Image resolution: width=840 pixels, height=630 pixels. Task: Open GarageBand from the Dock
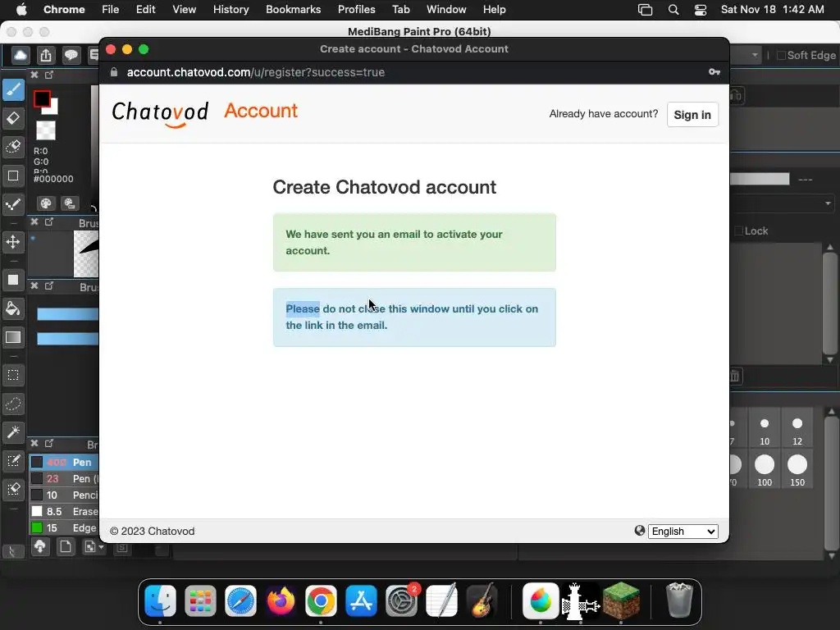click(482, 601)
